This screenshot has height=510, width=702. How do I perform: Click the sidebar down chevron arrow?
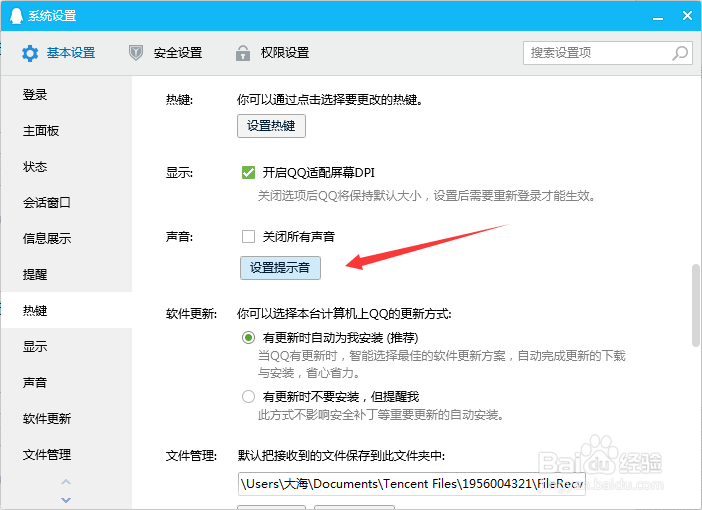(x=66, y=500)
